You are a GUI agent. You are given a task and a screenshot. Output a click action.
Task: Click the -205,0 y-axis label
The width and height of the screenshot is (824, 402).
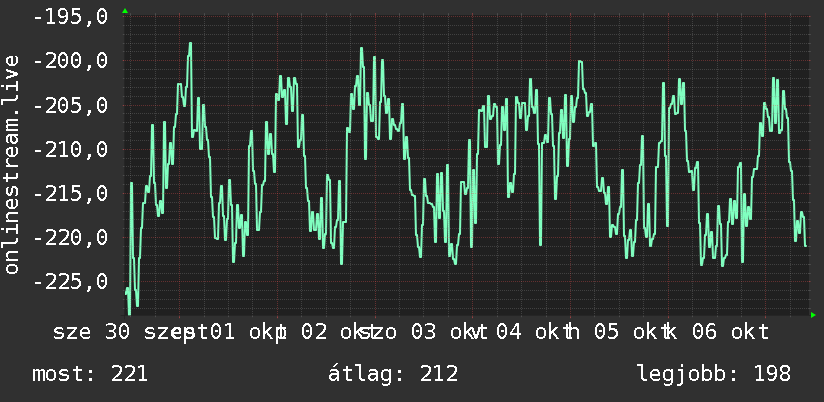pyautogui.click(x=70, y=106)
